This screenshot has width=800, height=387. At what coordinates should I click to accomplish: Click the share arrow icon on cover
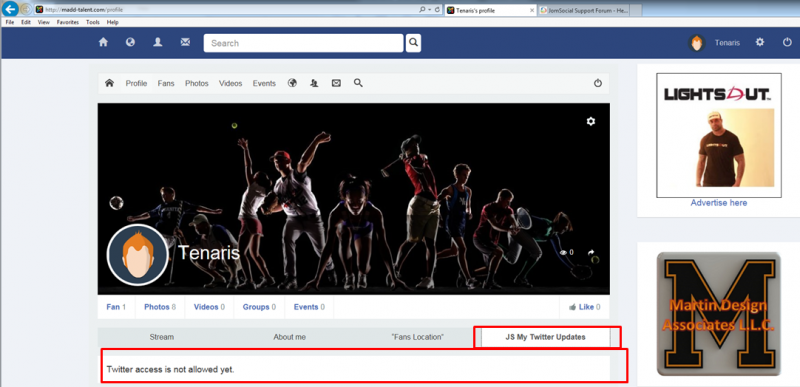point(591,252)
